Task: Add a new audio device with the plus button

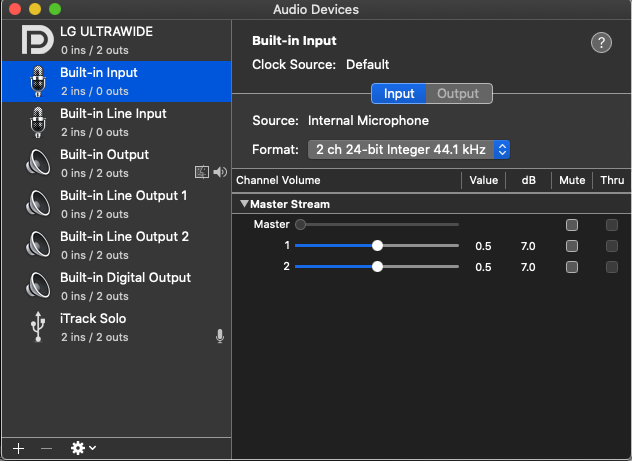Action: [x=18, y=448]
